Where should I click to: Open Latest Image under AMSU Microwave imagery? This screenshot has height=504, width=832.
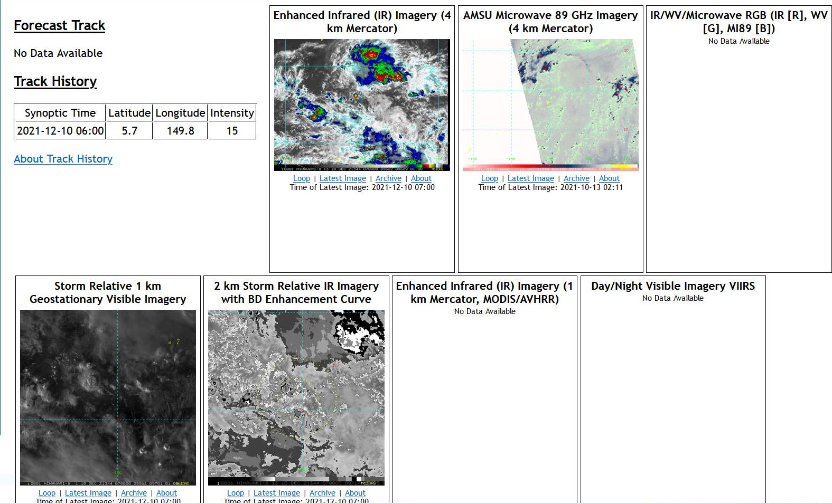click(x=530, y=178)
